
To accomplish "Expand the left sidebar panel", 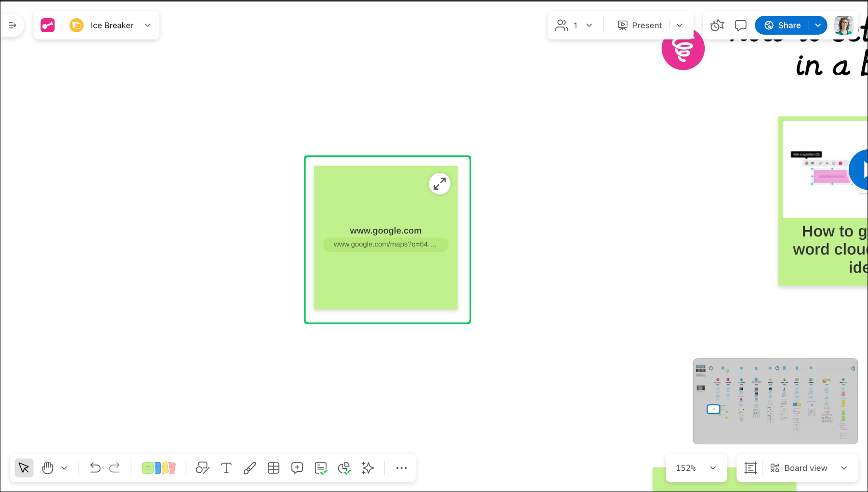I will tap(12, 25).
